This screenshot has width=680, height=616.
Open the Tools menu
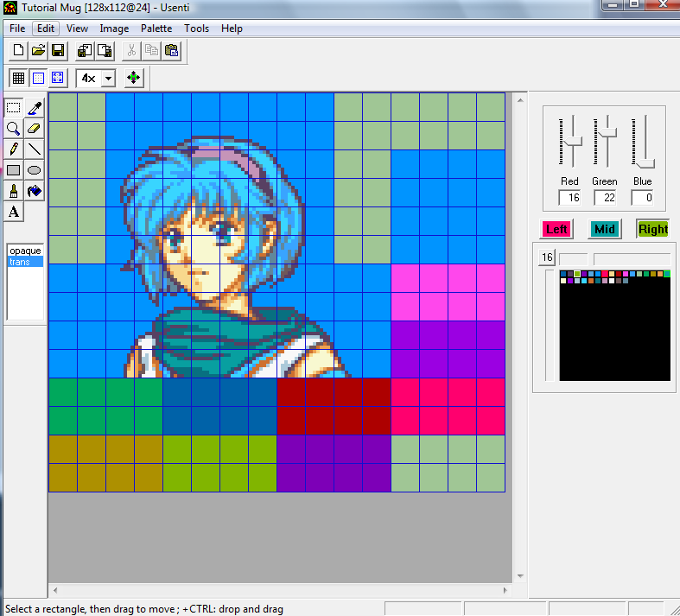[x=196, y=29]
